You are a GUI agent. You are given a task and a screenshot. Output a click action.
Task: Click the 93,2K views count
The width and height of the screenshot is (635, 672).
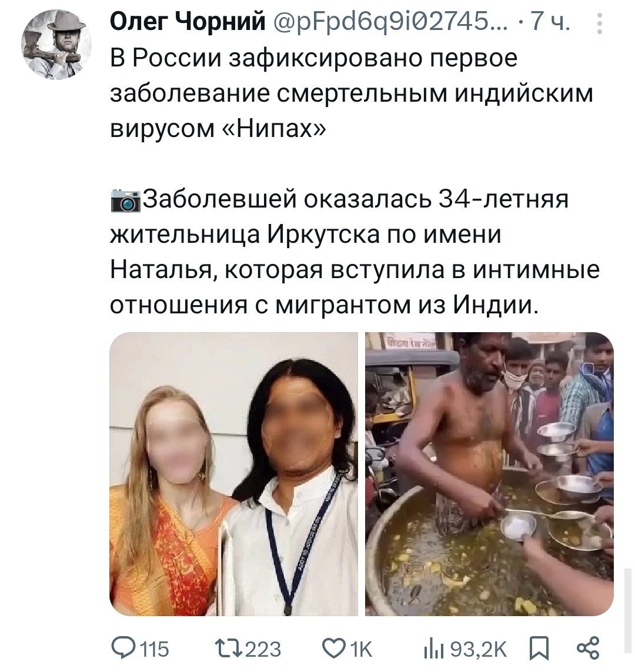click(x=479, y=649)
